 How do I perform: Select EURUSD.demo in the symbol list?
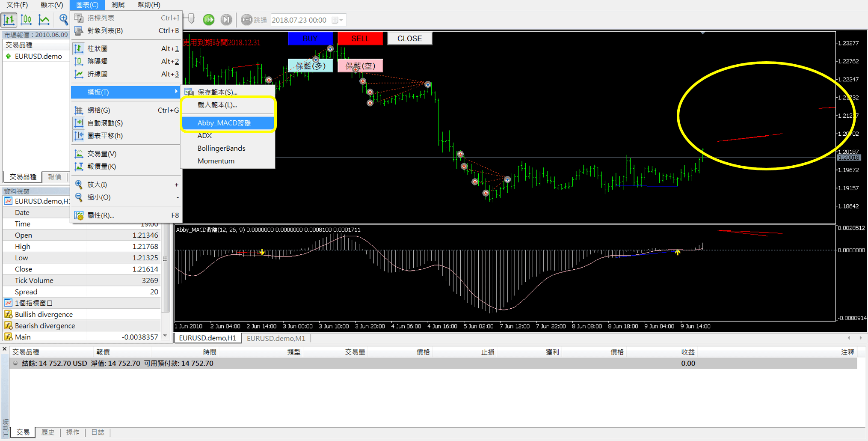[38, 57]
